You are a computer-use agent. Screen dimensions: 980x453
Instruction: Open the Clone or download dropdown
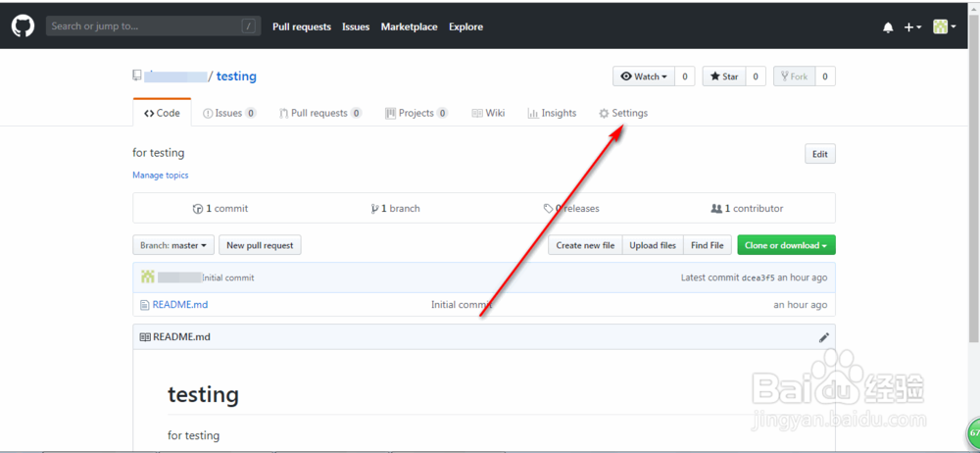[786, 245]
